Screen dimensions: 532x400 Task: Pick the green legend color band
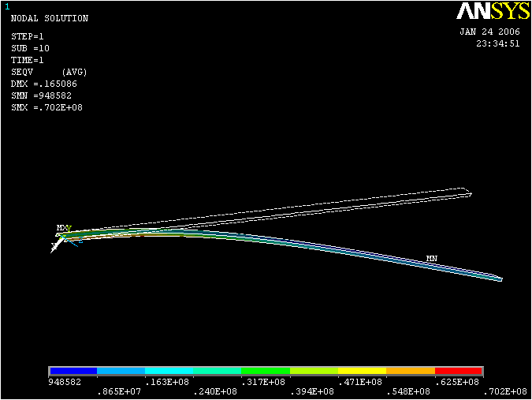point(266,370)
